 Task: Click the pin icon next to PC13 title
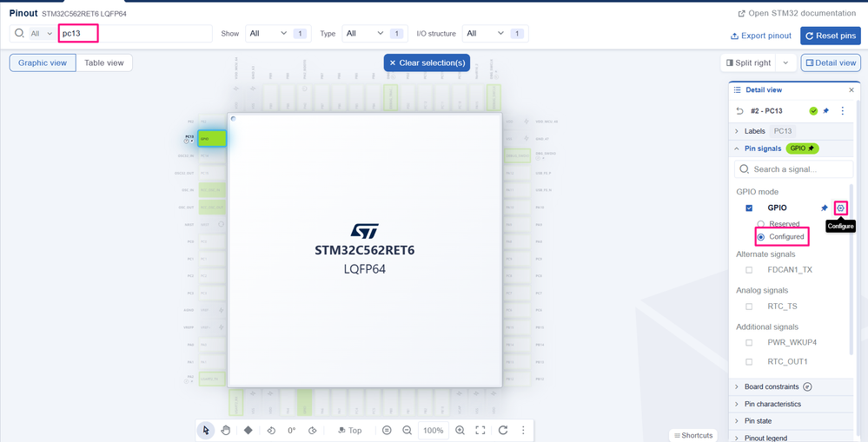coord(826,110)
